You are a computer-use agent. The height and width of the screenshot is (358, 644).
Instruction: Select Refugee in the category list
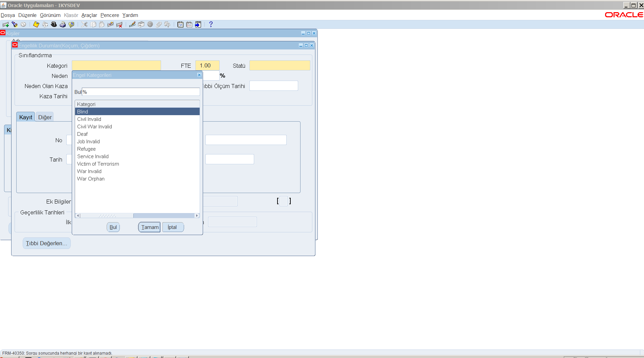(x=86, y=149)
